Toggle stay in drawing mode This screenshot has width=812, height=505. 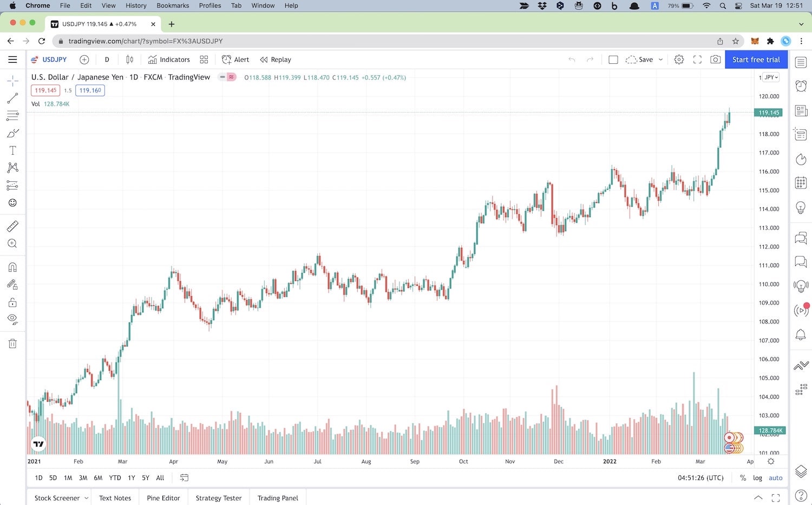coord(12,285)
